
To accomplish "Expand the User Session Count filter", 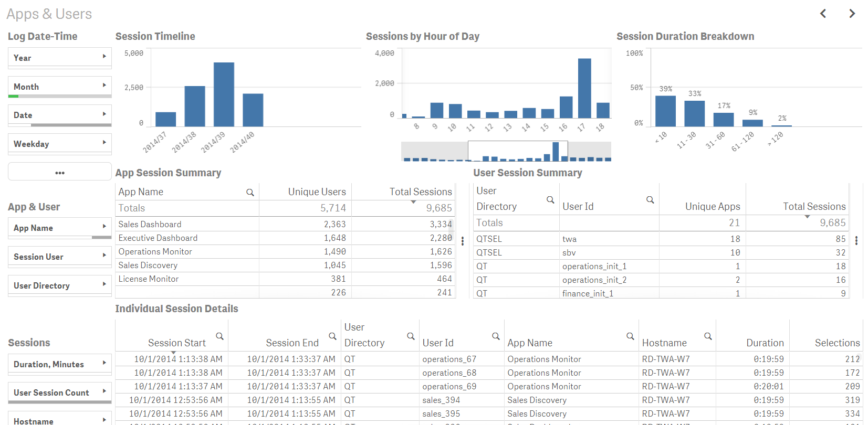I will click(60, 392).
